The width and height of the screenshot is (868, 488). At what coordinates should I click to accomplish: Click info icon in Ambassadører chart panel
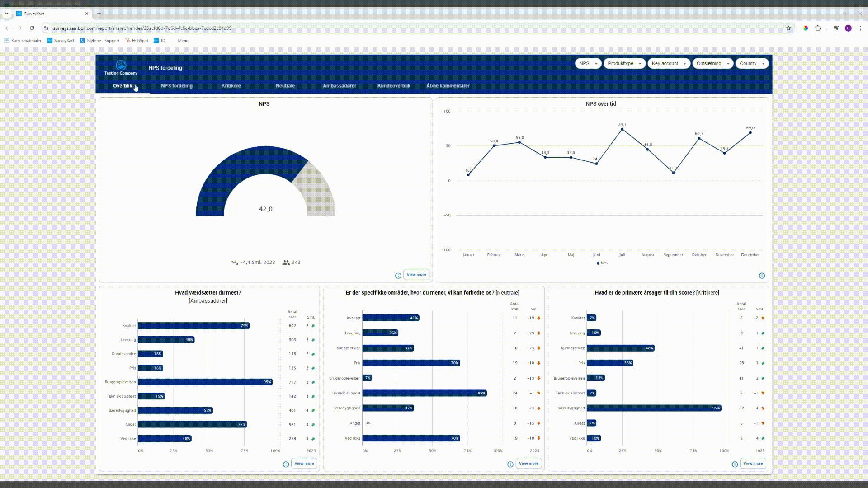pos(286,465)
